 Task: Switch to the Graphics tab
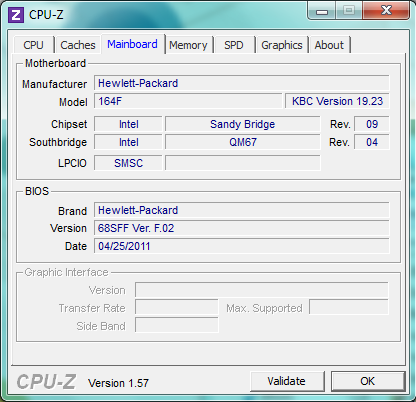(282, 45)
